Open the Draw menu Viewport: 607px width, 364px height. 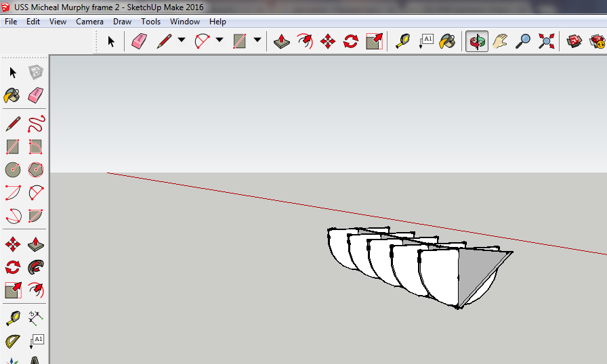click(x=122, y=22)
